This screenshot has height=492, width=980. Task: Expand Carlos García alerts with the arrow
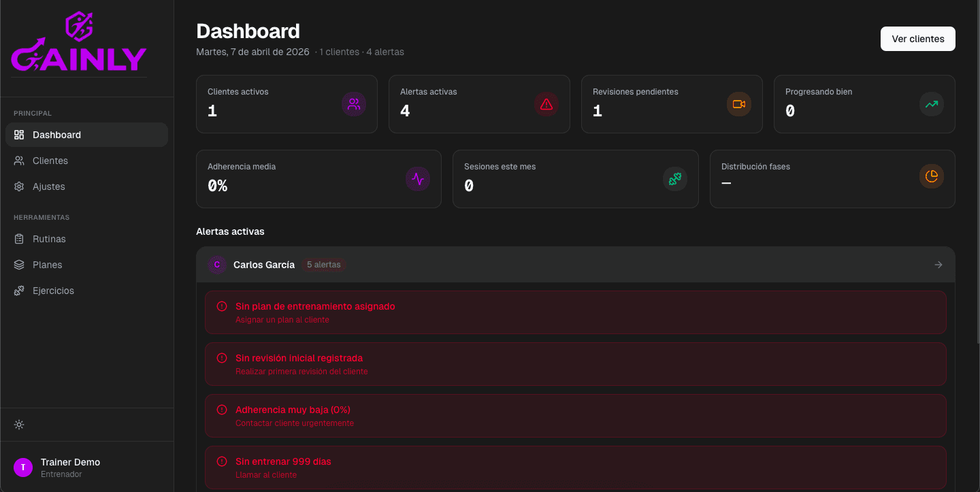938,265
